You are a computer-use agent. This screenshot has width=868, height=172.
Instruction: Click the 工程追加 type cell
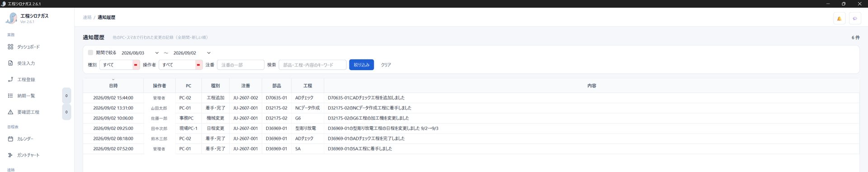215,98
